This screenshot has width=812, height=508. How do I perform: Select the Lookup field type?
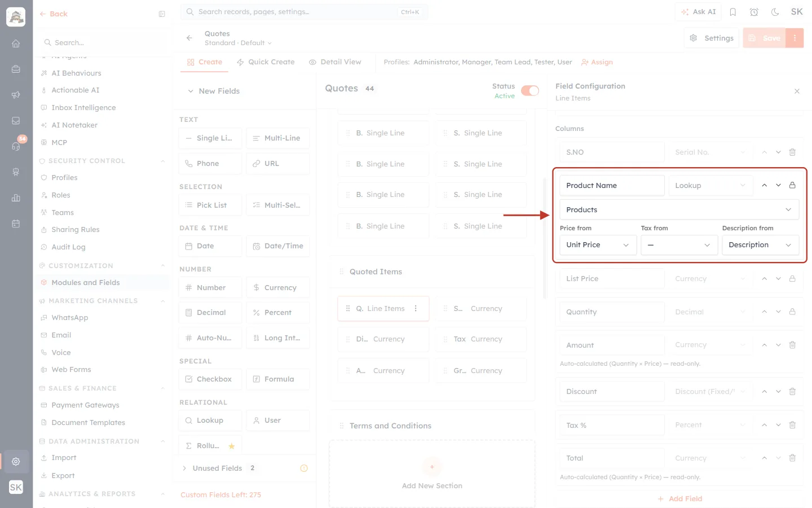(210, 421)
